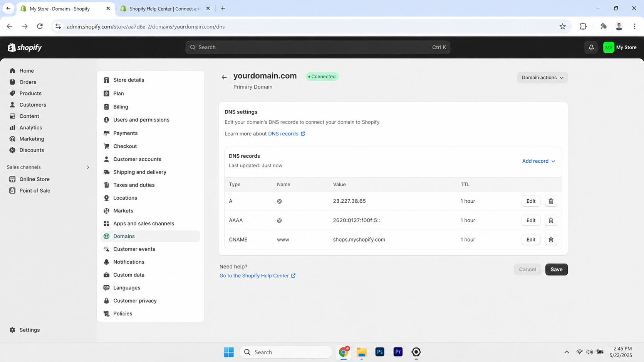Click the Chrome icon in the taskbar

point(344,352)
